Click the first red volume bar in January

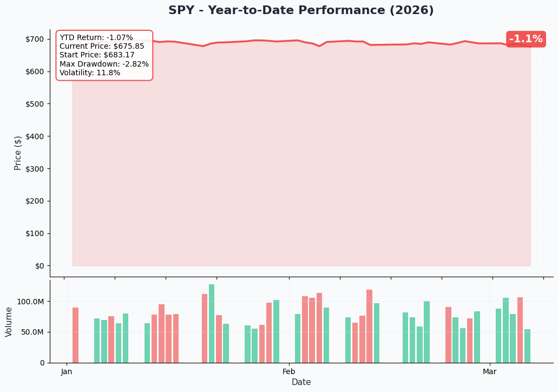75,335
